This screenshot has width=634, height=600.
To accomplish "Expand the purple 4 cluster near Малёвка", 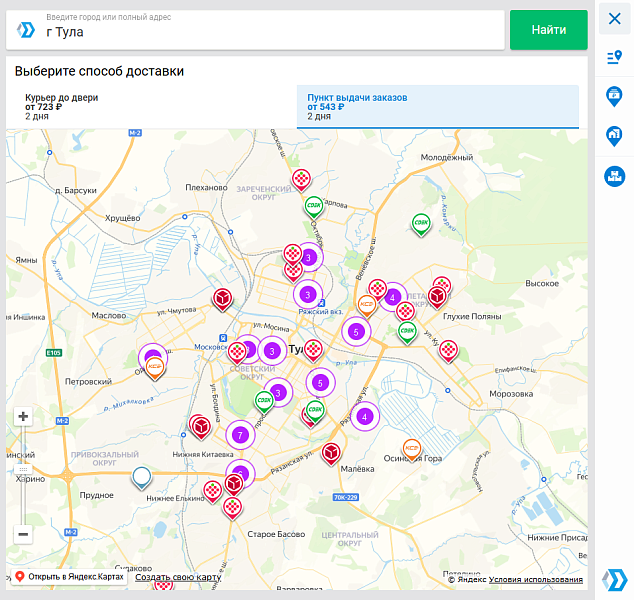I will point(364,416).
